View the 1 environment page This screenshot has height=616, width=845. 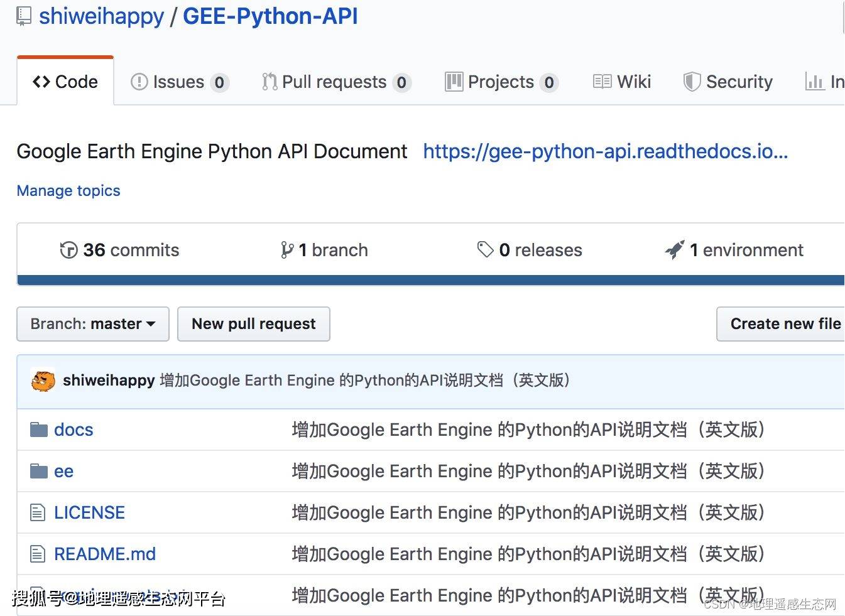click(x=734, y=250)
